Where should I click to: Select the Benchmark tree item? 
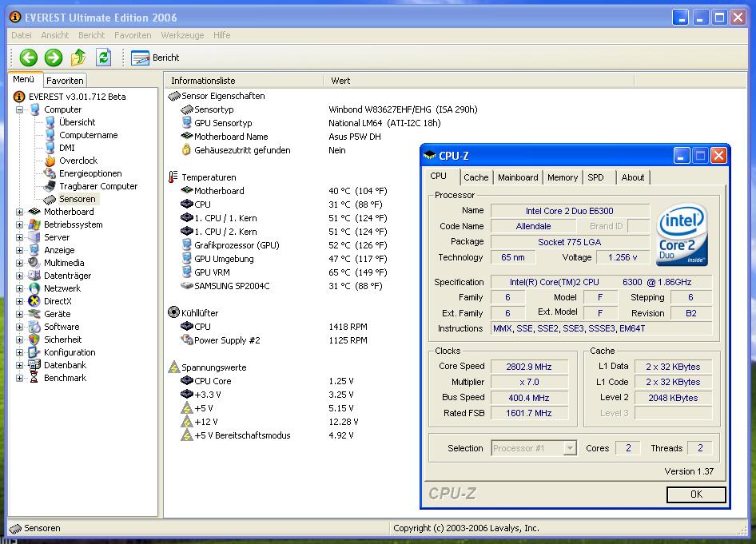click(x=65, y=378)
